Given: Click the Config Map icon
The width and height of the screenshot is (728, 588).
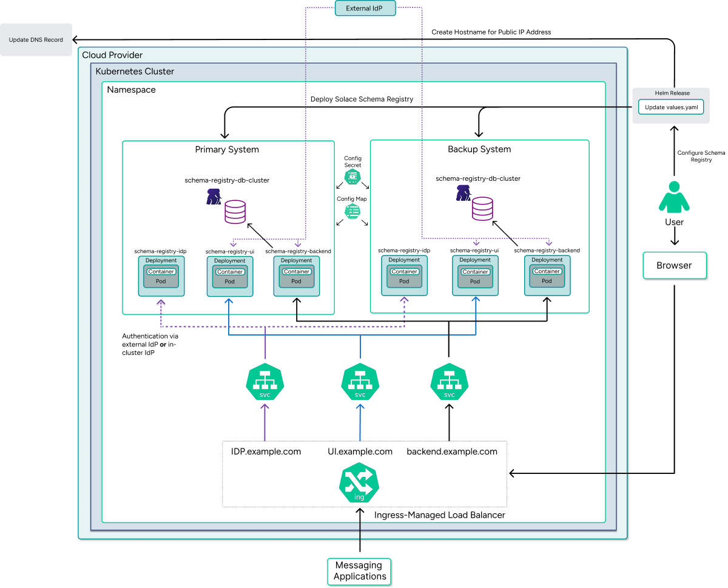Looking at the screenshot, I should click(352, 211).
